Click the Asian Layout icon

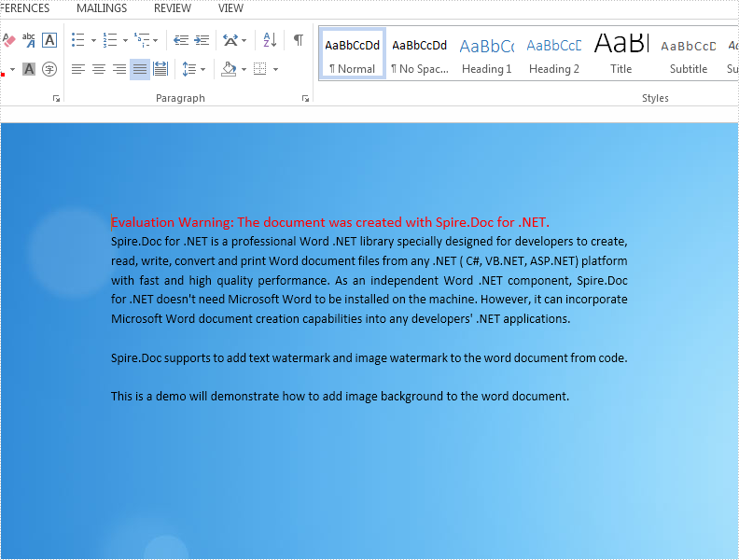(x=230, y=40)
